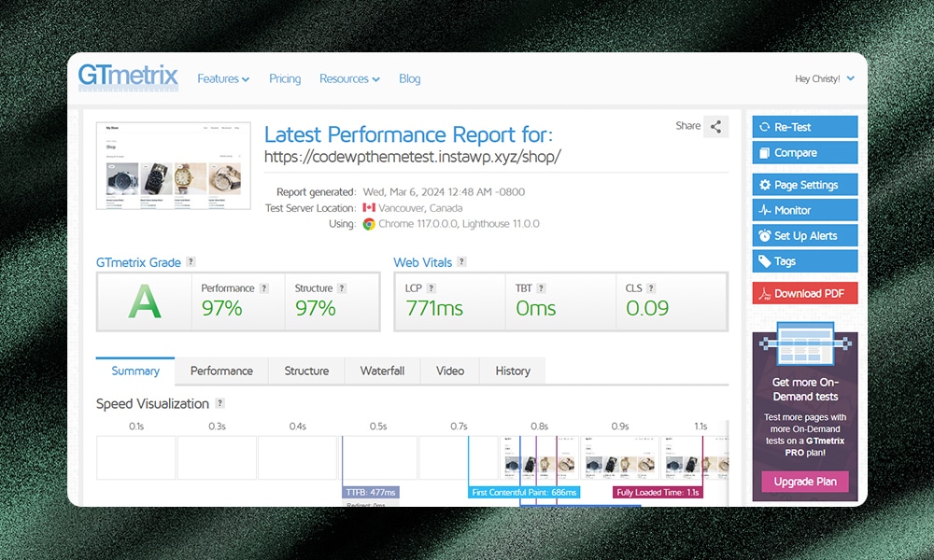Click the question mark next to TBT
The height and width of the screenshot is (560, 934).
point(541,288)
